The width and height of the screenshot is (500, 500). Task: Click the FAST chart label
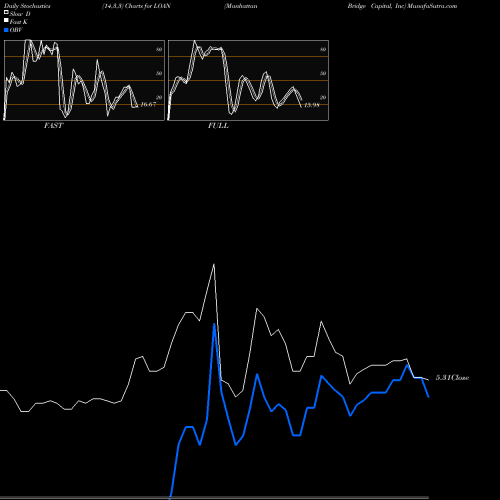[54, 126]
